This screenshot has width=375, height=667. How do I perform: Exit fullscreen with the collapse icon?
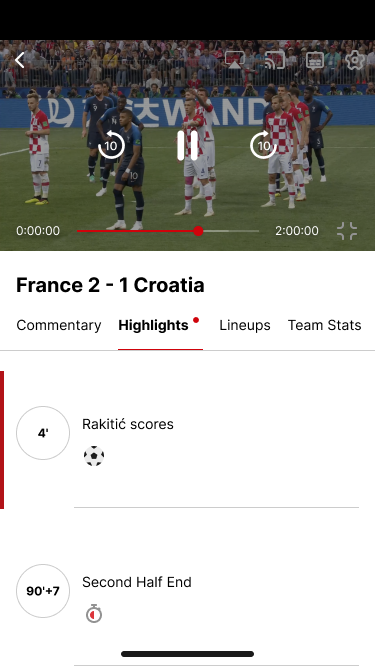[347, 231]
